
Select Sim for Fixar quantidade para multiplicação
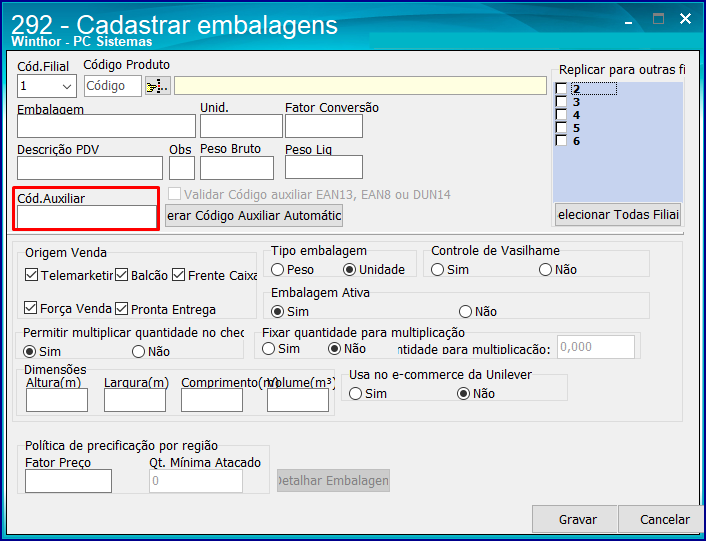coord(269,349)
